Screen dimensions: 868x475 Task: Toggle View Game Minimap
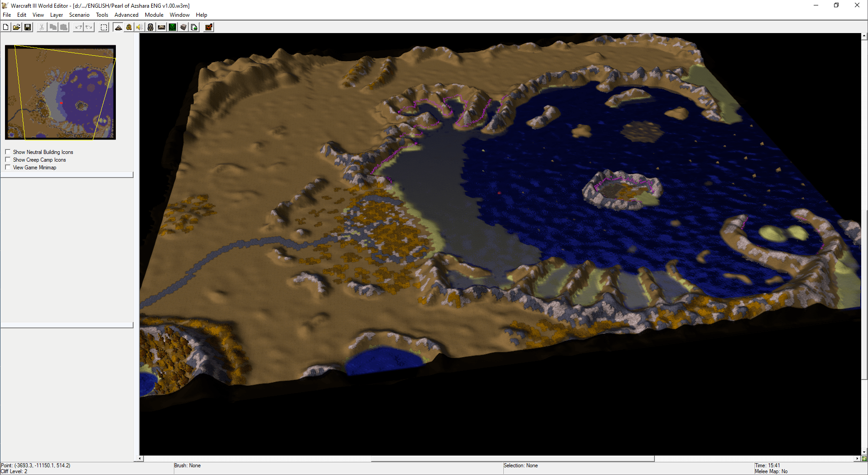click(8, 167)
